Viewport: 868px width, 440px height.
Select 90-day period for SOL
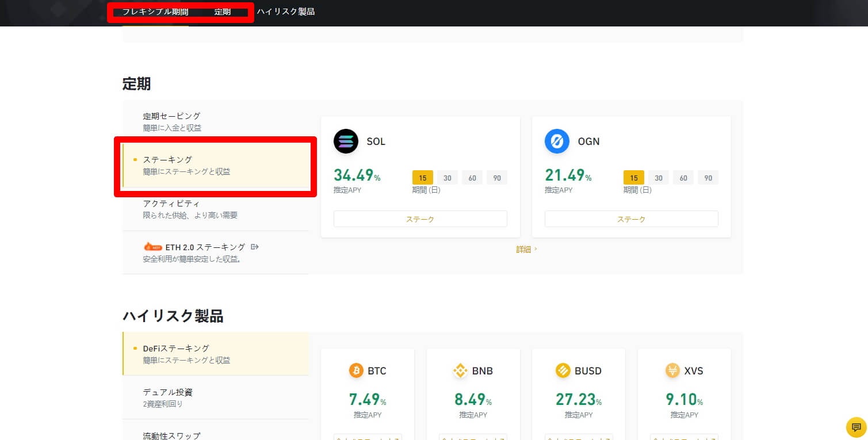497,178
